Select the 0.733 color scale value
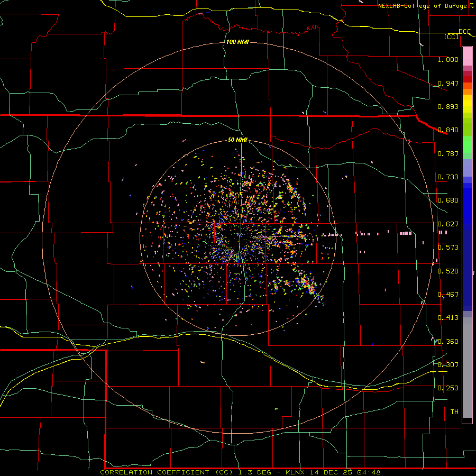 click(x=448, y=177)
